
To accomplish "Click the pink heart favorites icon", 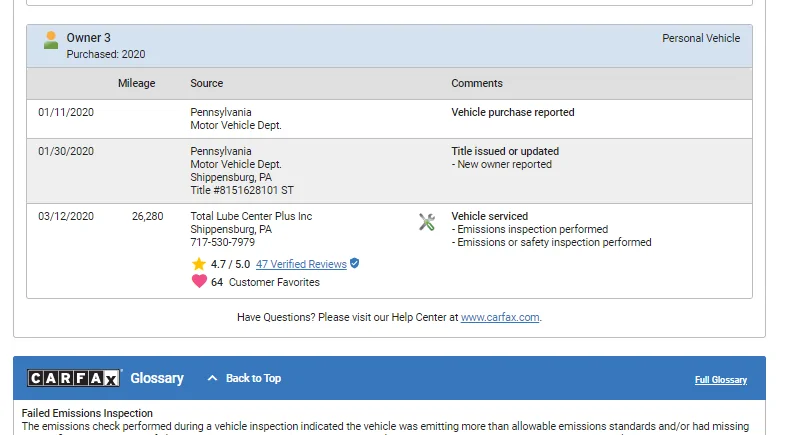I will point(199,281).
